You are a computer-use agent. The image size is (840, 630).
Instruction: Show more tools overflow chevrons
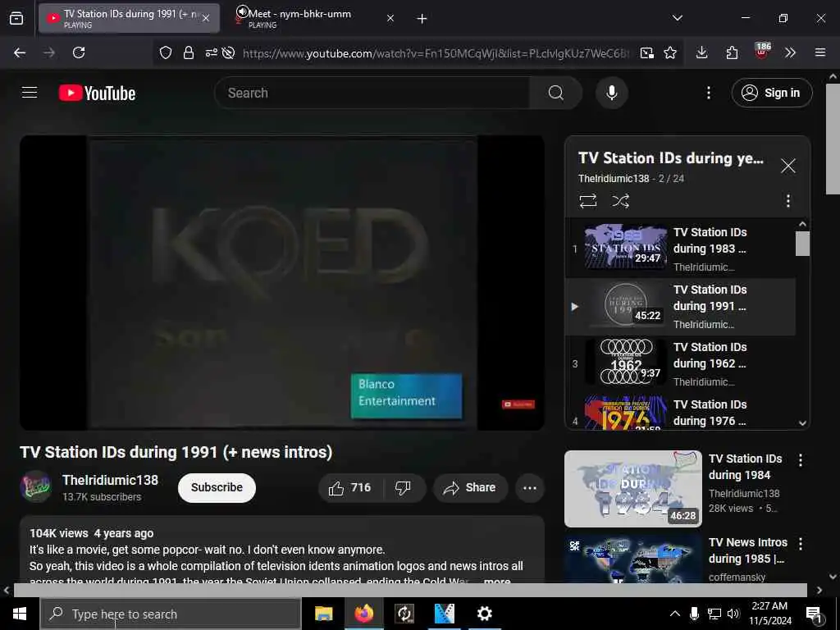click(790, 52)
